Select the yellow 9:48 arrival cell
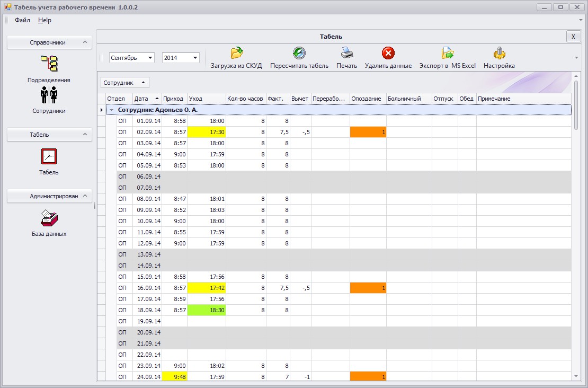Screen dimensions: 588x388 (x=174, y=377)
